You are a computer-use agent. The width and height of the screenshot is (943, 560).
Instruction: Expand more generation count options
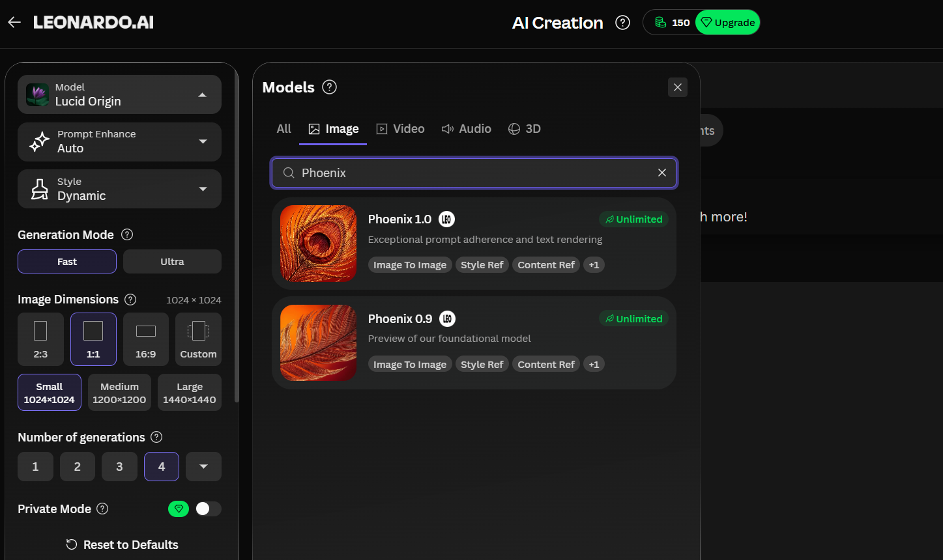tap(203, 467)
